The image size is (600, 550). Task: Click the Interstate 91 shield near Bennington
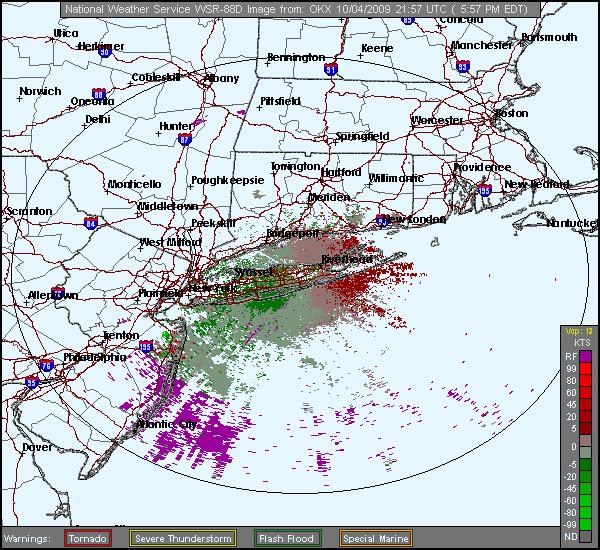coord(330,70)
